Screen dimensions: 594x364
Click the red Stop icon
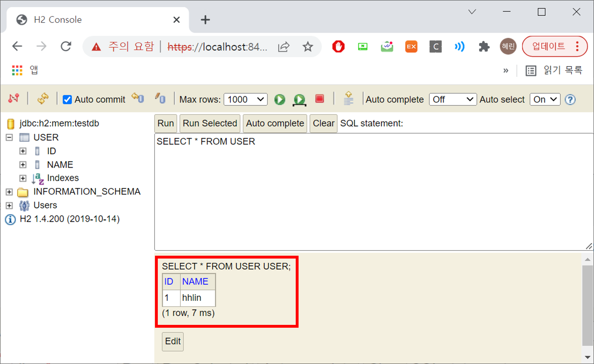pyautogui.click(x=320, y=99)
